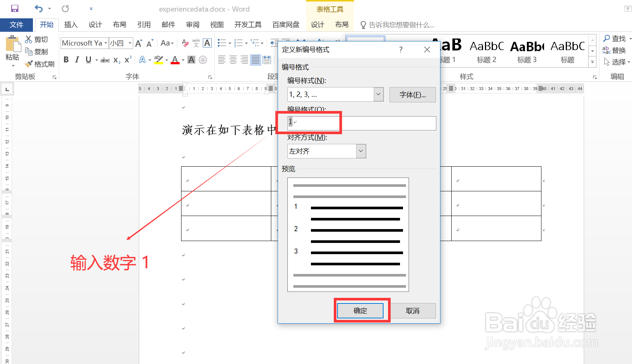Viewport: 632px width, 364px height.
Task: Activate the 格式刷 format painter
Action: click(40, 64)
